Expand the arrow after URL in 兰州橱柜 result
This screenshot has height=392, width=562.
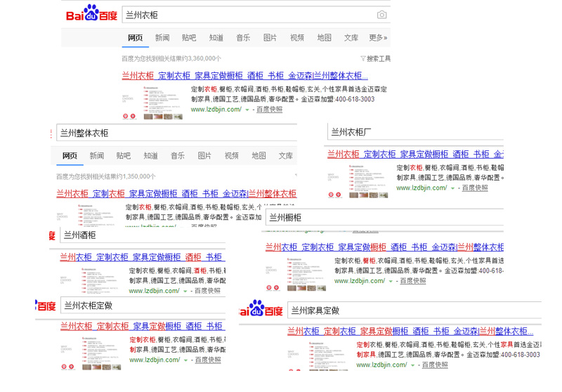pyautogui.click(x=391, y=282)
